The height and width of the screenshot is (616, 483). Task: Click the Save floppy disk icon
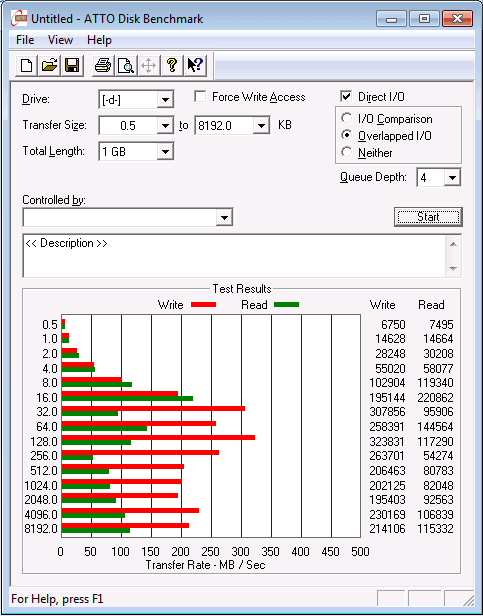click(x=72, y=65)
